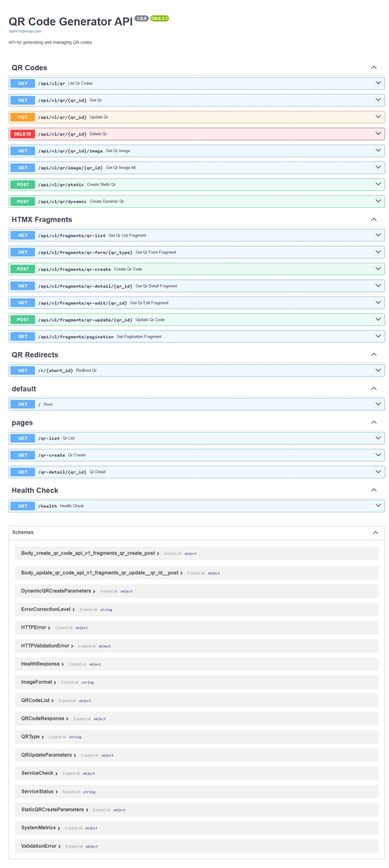Click the DELETE method badge for Delete Qr

pos(23,134)
